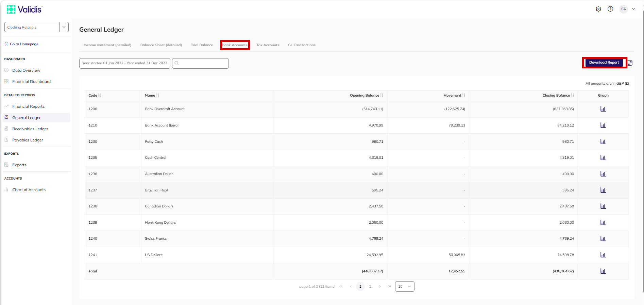The width and height of the screenshot is (644, 305).
Task: Open graph for US Dollars row
Action: (603, 255)
